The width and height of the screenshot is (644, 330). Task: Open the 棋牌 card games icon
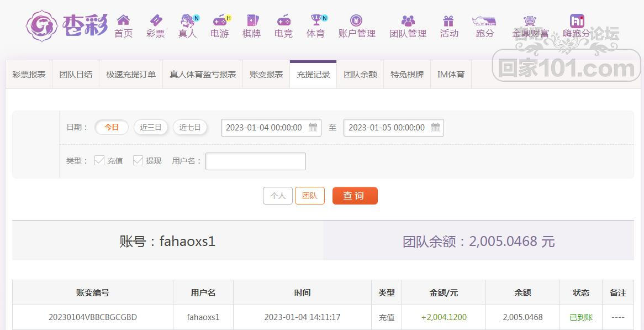pos(252,20)
